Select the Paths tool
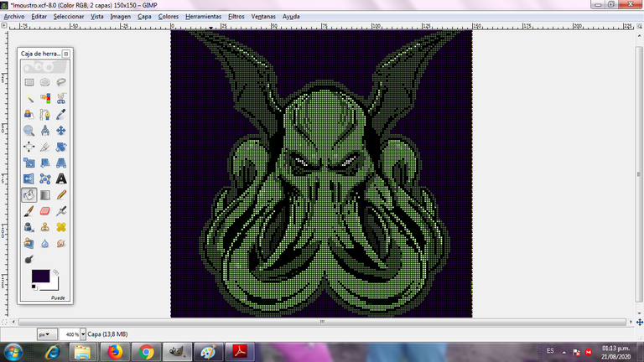This screenshot has width=644, height=362. (x=44, y=115)
